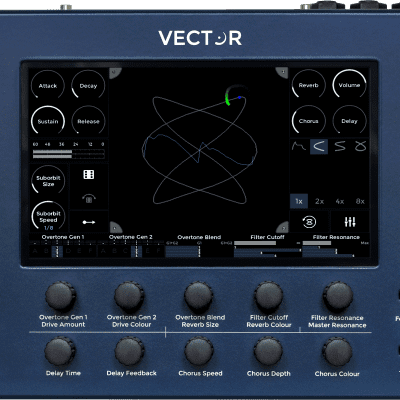Click the Overtone Blend heading on screen
The width and height of the screenshot is (400, 400).
tap(199, 237)
